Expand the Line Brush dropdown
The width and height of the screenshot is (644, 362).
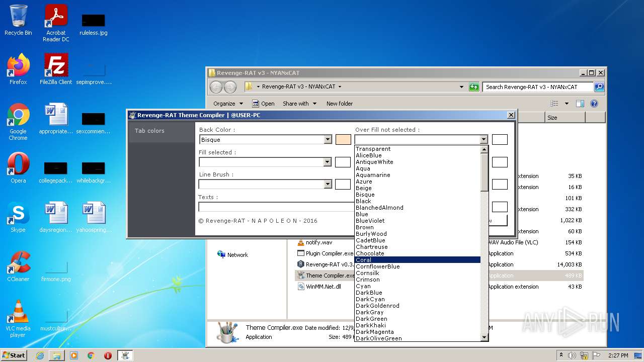coord(328,184)
